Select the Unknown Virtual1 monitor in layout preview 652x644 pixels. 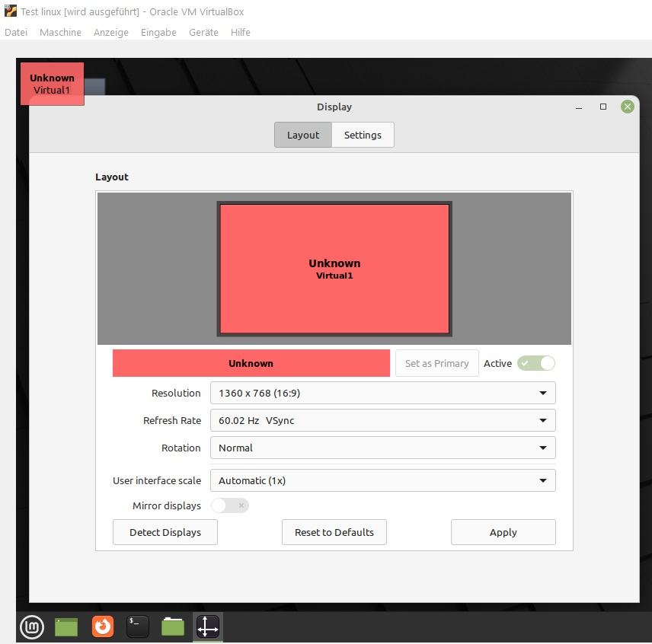(334, 269)
